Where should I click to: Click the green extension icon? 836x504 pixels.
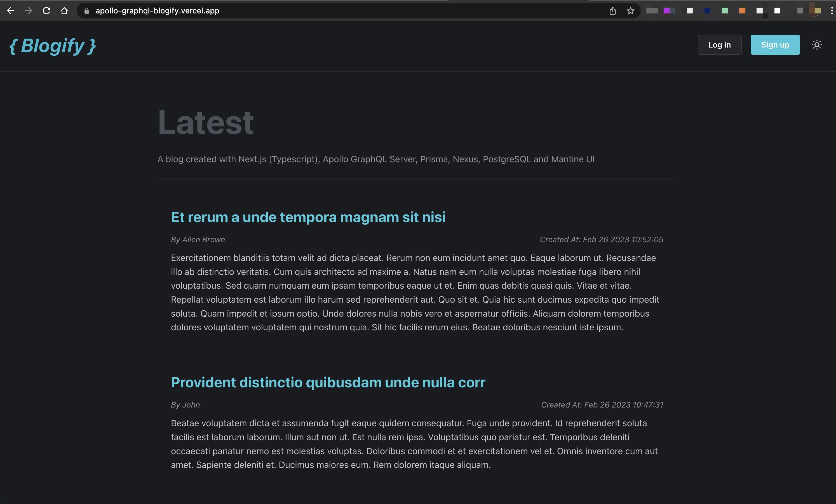click(x=725, y=11)
